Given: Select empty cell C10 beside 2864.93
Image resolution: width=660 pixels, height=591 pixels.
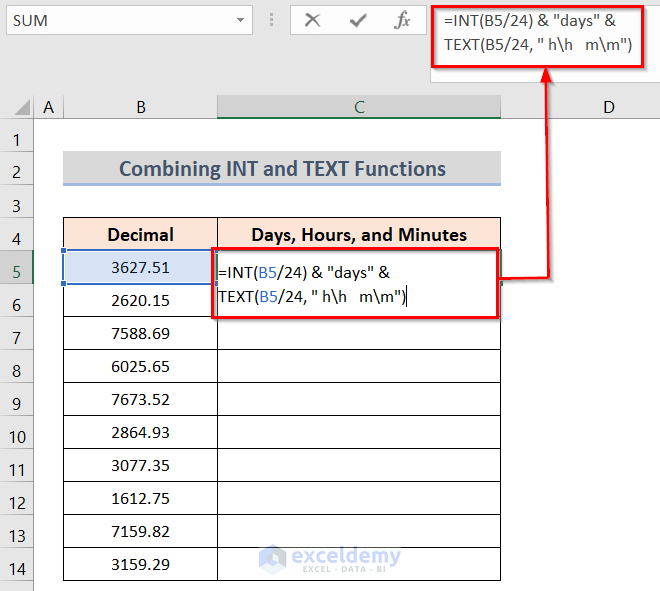Looking at the screenshot, I should (x=359, y=432).
